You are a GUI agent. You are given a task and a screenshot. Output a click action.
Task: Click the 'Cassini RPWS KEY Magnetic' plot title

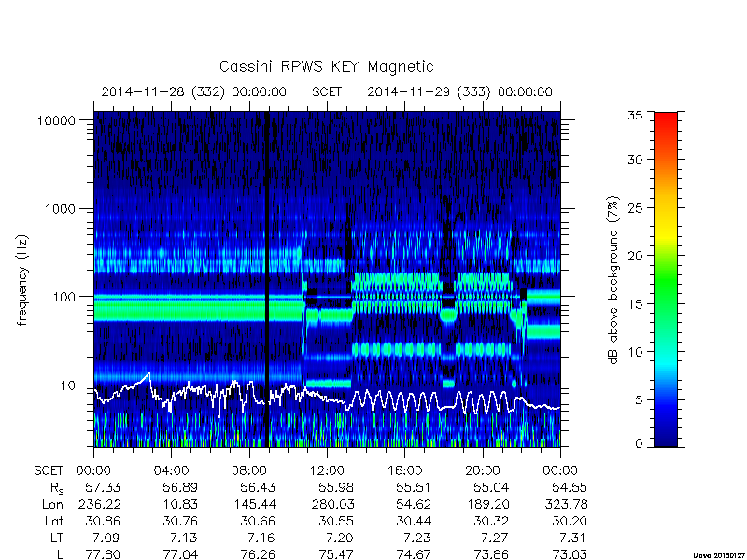coord(326,66)
